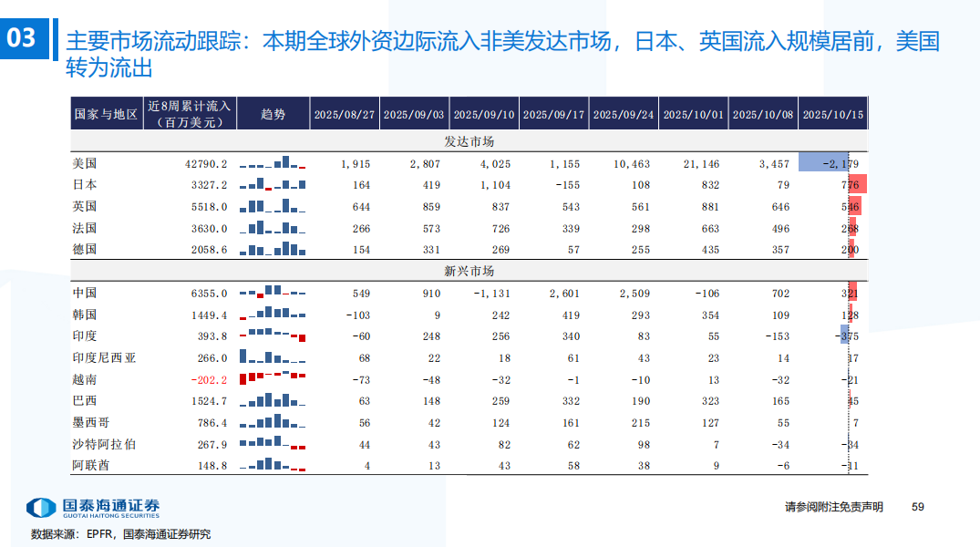Click the 韩国 row label
Screen dimensions: 980x547
85,315
